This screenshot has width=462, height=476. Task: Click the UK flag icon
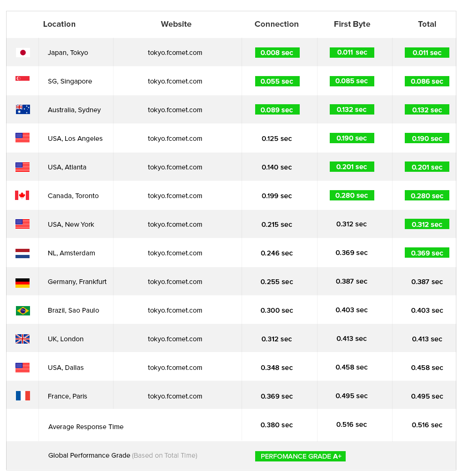click(x=23, y=339)
